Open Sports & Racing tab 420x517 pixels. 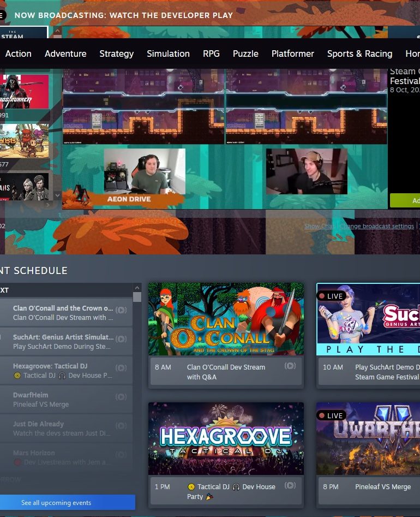[x=359, y=54]
